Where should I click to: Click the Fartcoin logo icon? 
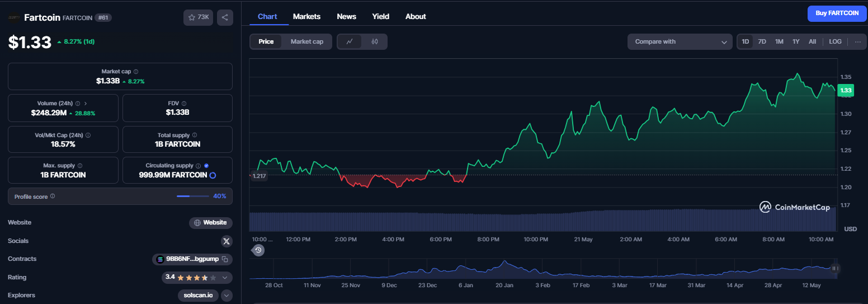(x=14, y=17)
